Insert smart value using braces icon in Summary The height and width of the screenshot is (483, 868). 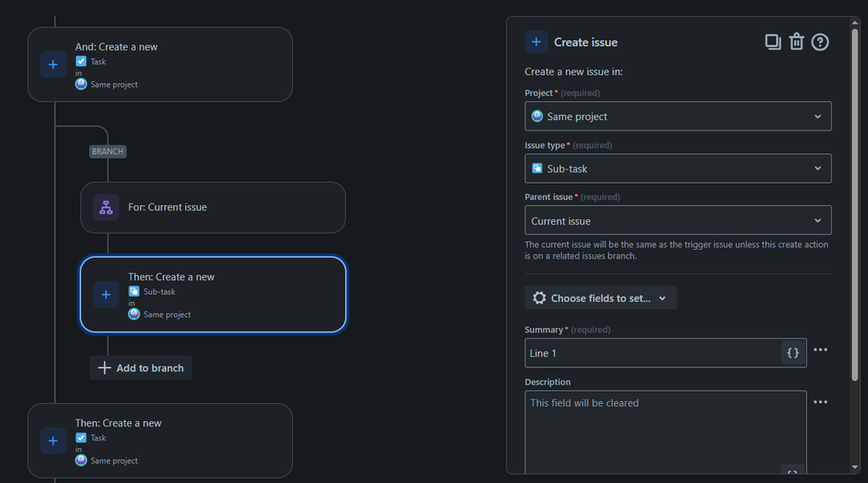[x=792, y=352]
